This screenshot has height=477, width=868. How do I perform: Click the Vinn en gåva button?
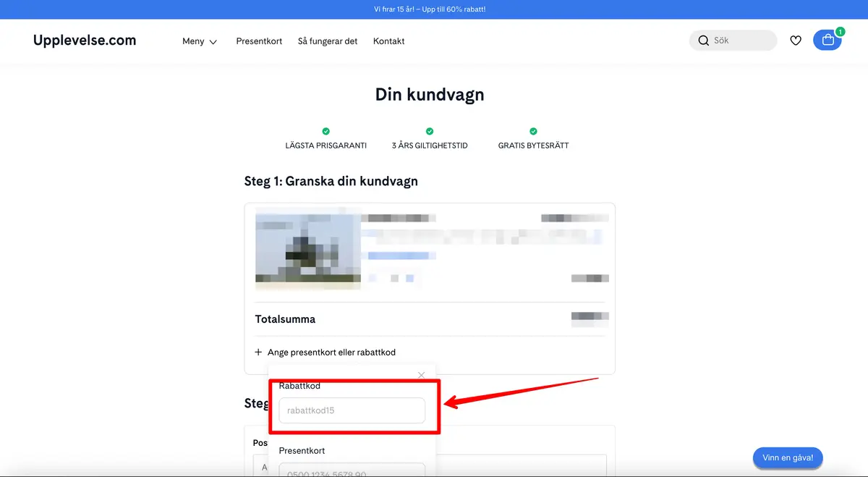[x=788, y=457]
